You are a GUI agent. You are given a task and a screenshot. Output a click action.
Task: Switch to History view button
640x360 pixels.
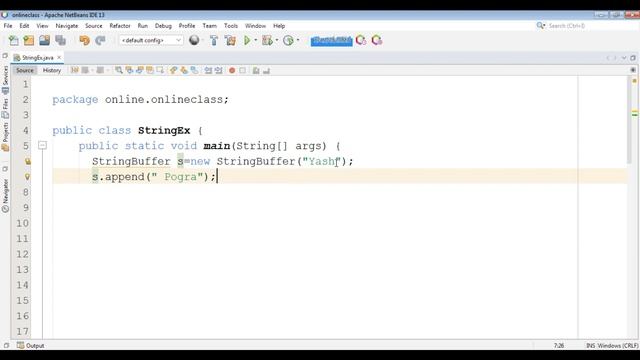pos(52,70)
